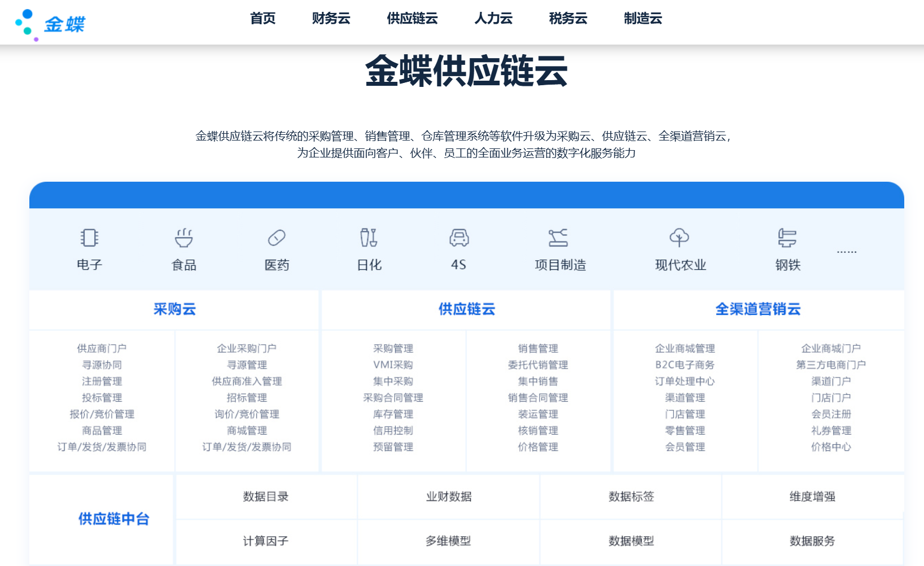Click the 询价/竞价管理 text
The width and height of the screenshot is (924, 566).
(247, 414)
